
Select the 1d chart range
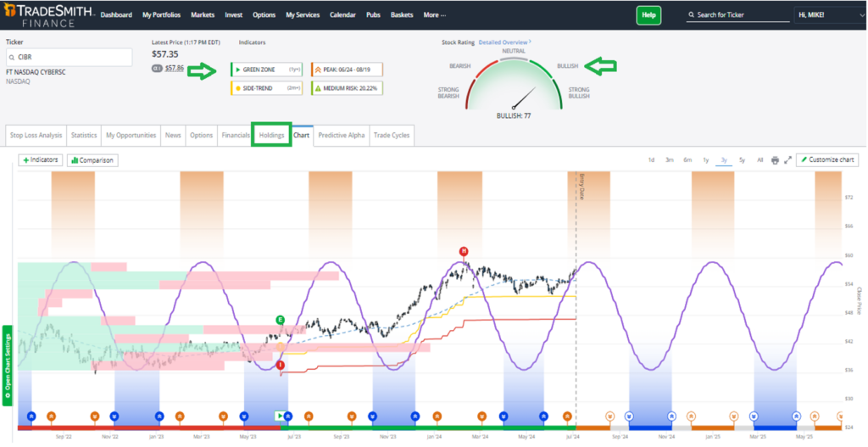click(652, 160)
